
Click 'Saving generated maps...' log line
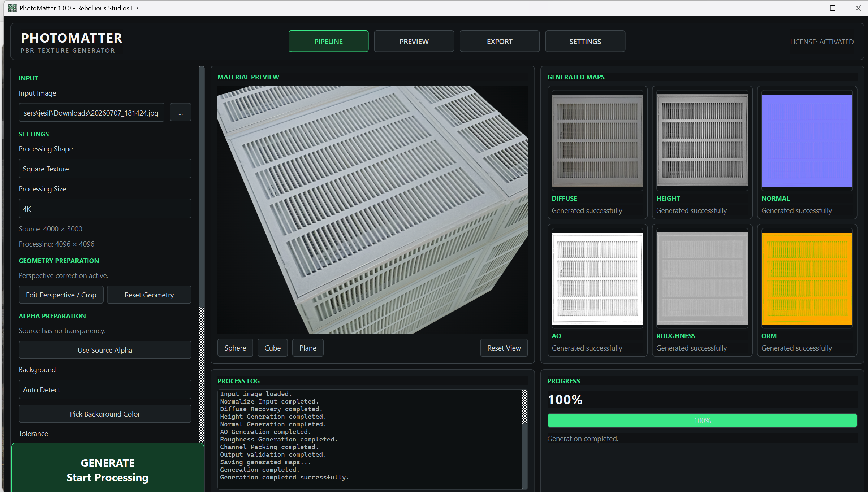pyautogui.click(x=265, y=462)
